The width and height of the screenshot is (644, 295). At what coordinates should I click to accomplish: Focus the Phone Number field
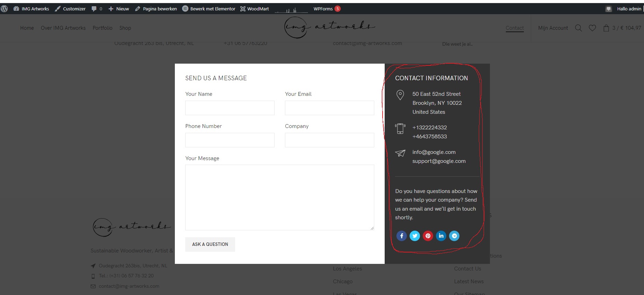click(x=230, y=140)
